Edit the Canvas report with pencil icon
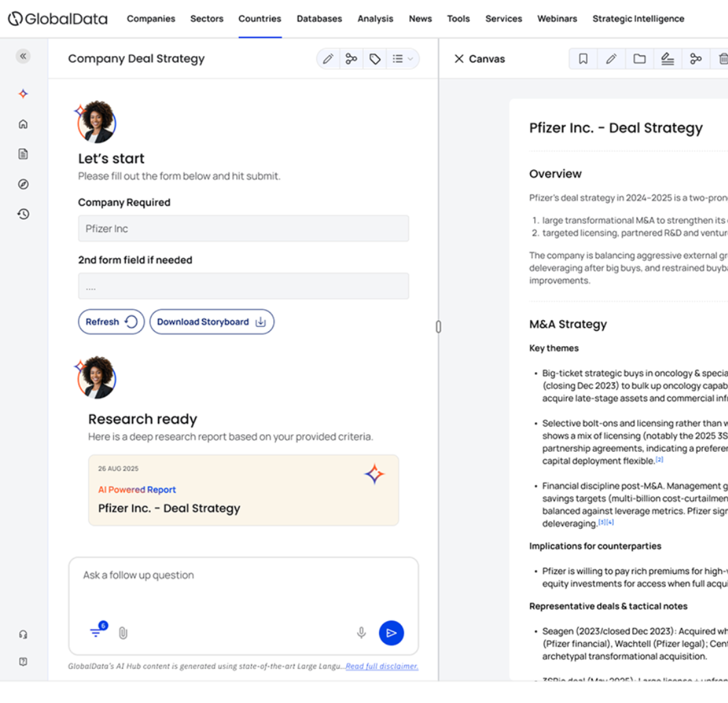 point(611,59)
